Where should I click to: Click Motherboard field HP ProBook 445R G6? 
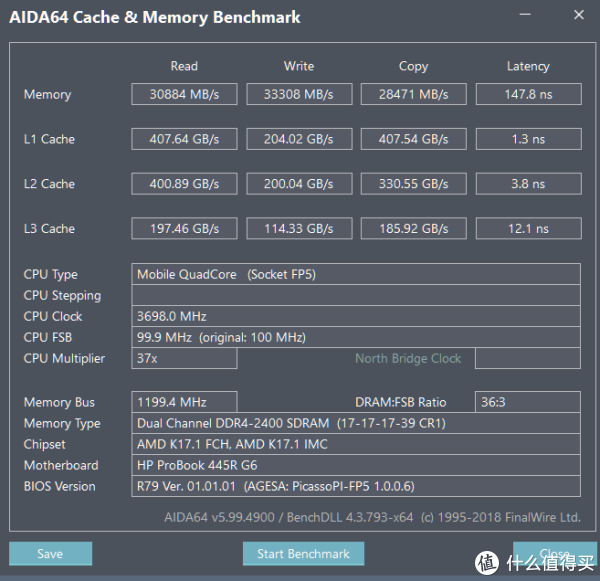coord(356,465)
